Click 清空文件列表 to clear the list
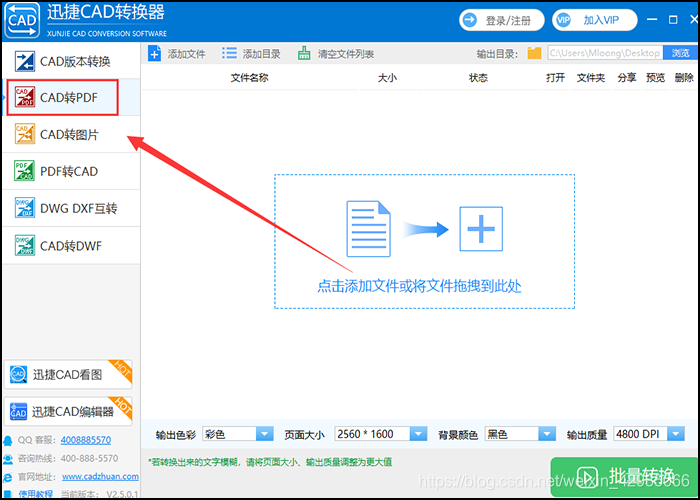 pyautogui.click(x=336, y=54)
